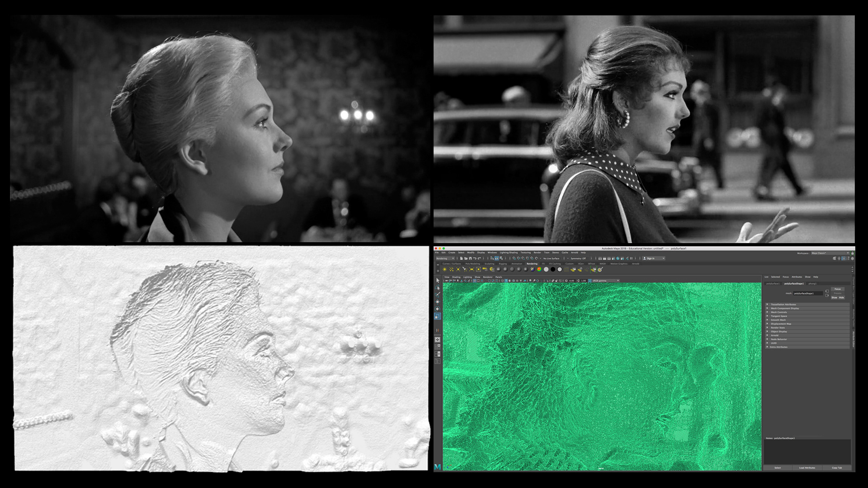Click the Show button in Attribute Editor

coord(834,297)
